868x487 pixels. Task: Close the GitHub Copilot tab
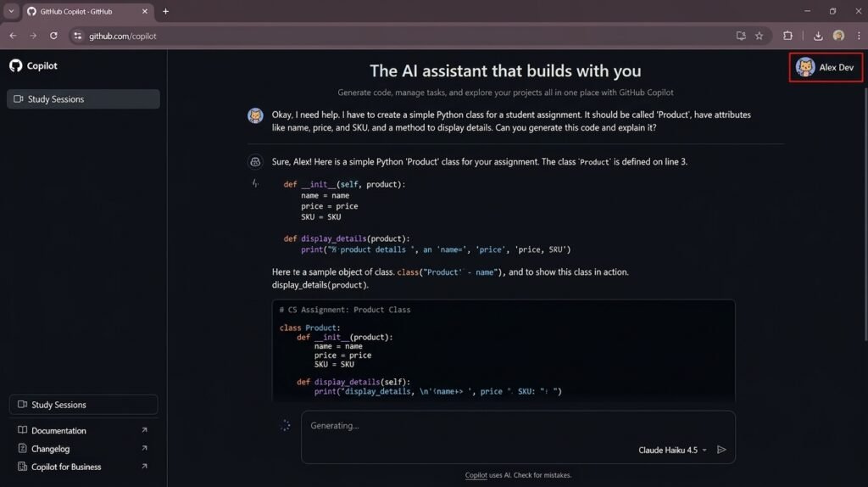(144, 11)
